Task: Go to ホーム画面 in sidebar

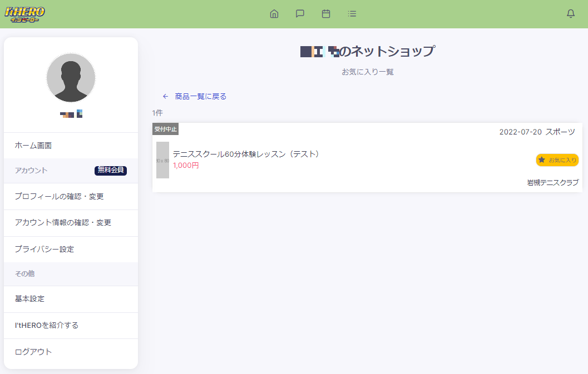Action: (x=71, y=146)
